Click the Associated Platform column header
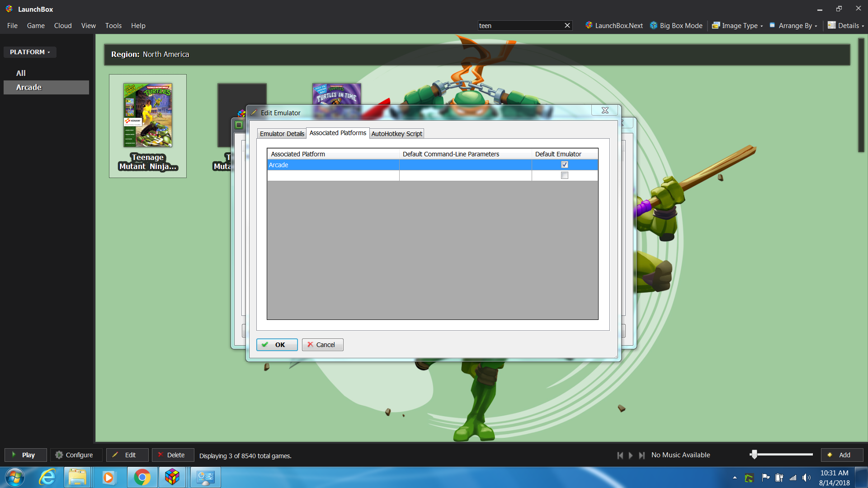 coord(333,154)
